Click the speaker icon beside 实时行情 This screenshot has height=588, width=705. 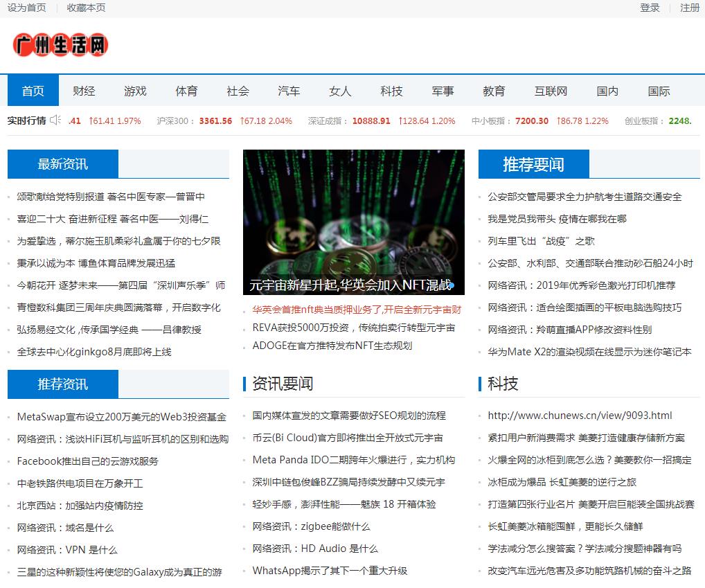coord(55,120)
